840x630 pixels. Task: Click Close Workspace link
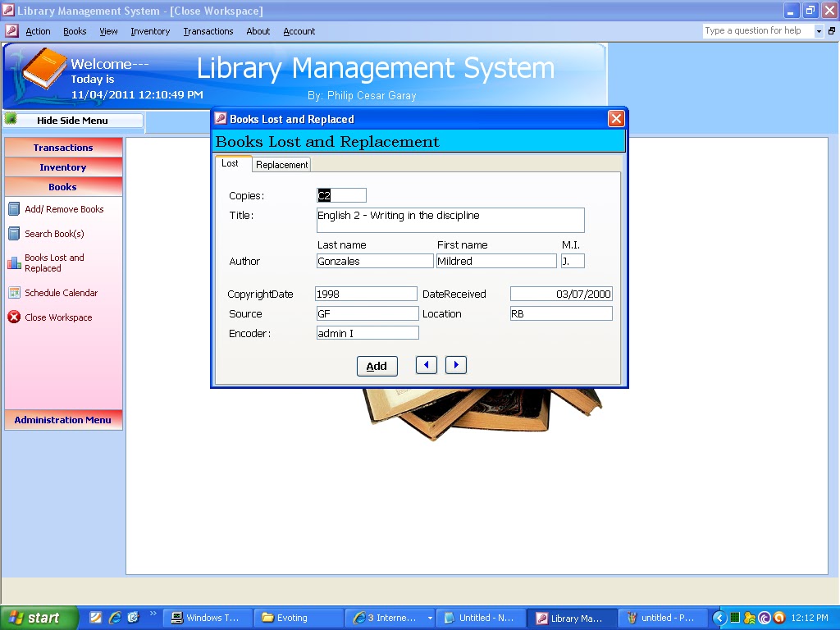tap(58, 317)
